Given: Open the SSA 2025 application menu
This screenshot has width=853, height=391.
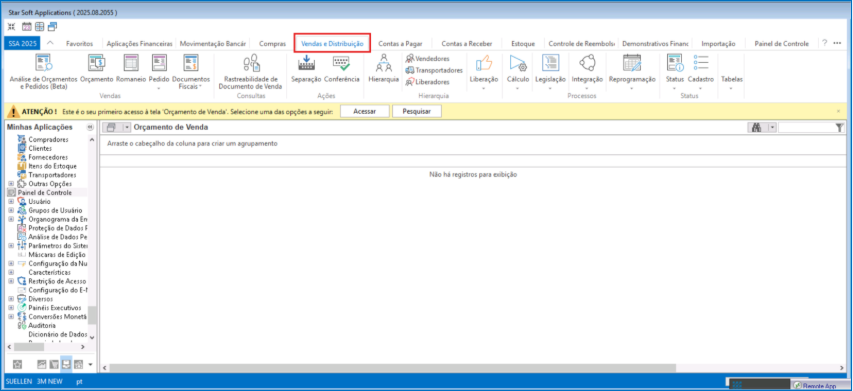Looking at the screenshot, I should coord(22,44).
